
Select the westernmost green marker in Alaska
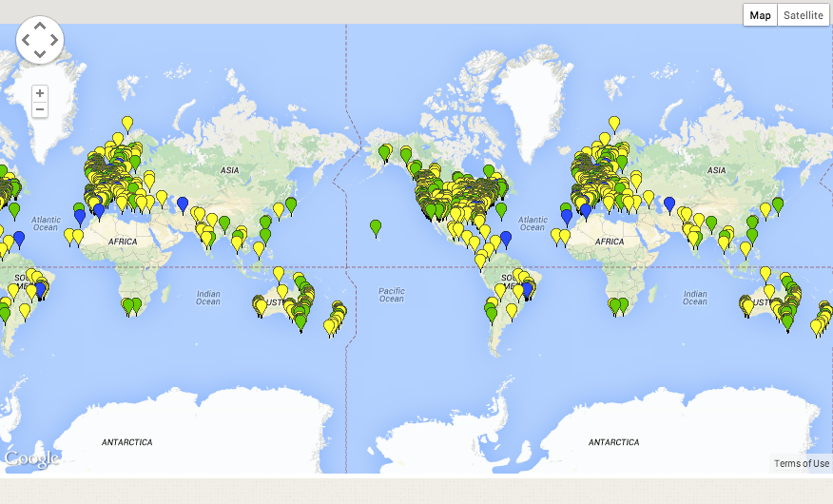point(385,151)
